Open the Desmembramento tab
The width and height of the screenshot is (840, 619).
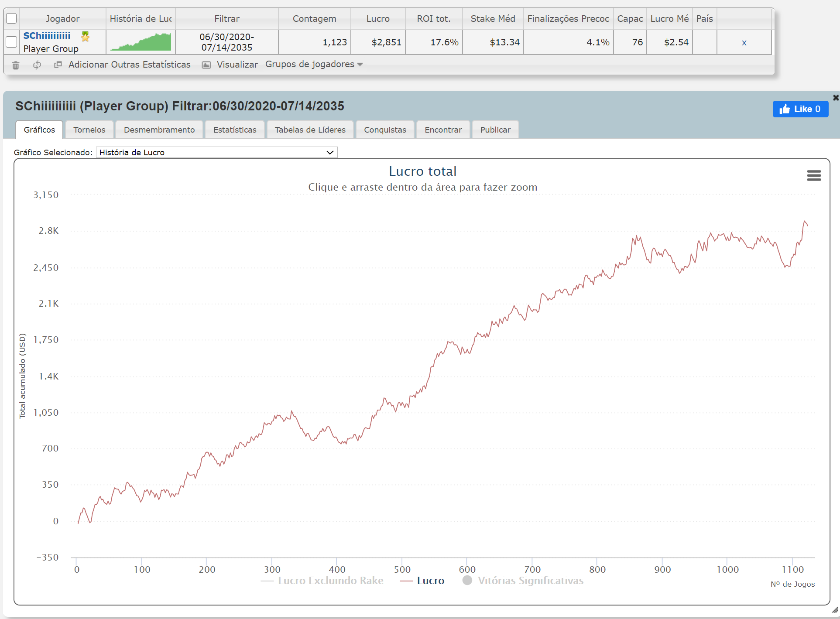point(159,130)
